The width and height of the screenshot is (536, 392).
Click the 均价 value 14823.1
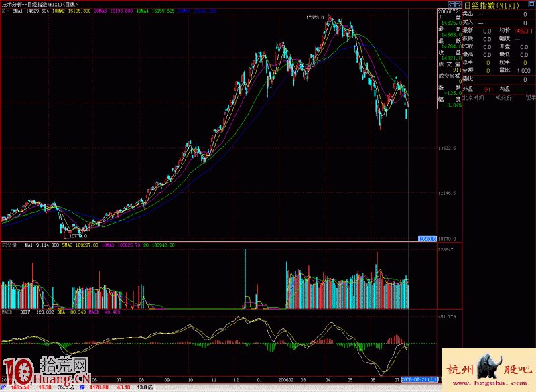coord(523,31)
